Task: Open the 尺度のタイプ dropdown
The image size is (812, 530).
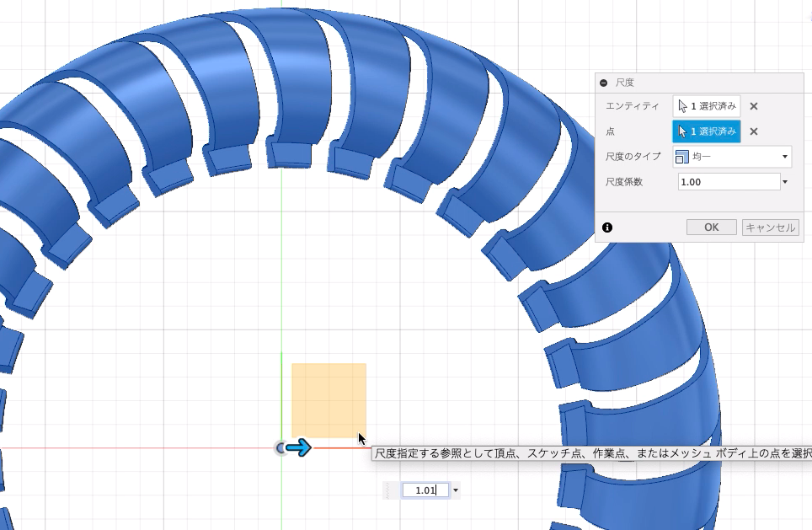Action: (732, 157)
